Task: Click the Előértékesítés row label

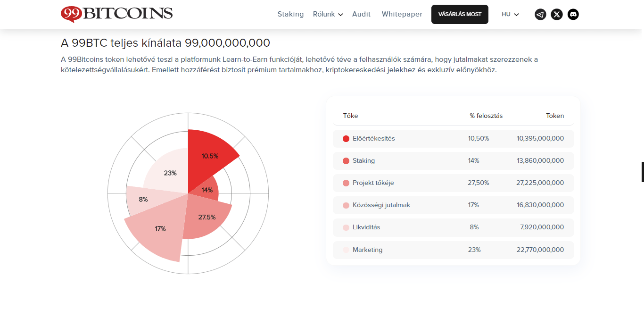Action: [x=374, y=139]
